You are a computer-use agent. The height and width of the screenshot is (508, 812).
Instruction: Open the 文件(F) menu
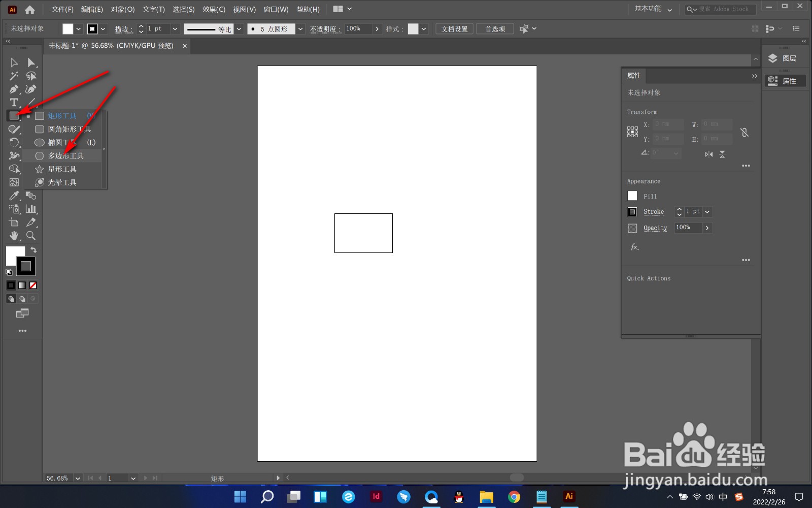[62, 9]
